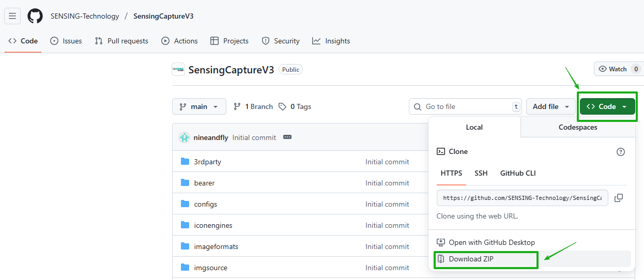The width and height of the screenshot is (644, 280).
Task: Click the repository avatar next to SensingCaptureV3
Action: pos(178,69)
